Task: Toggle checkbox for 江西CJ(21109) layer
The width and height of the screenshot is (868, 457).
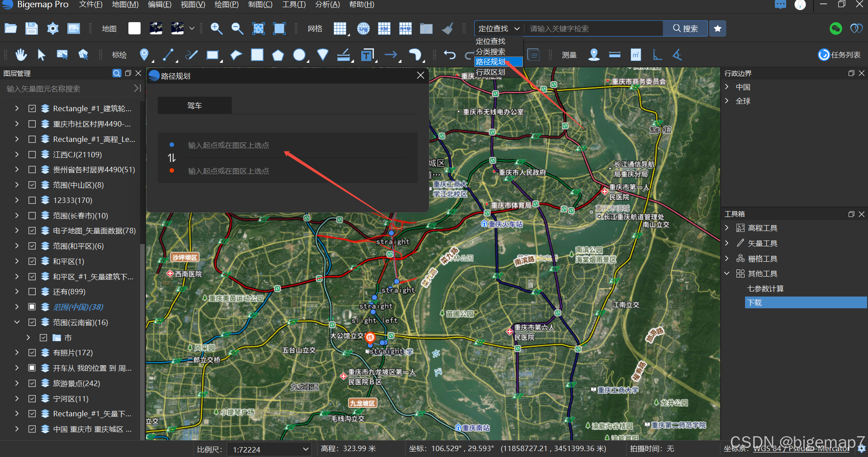Action: [32, 155]
